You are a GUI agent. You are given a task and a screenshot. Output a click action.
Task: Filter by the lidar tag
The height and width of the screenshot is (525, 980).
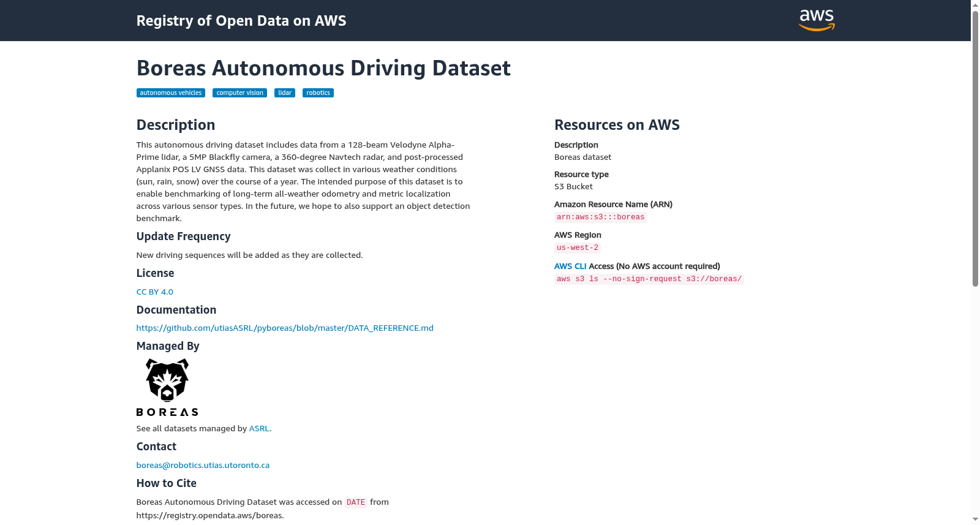click(285, 93)
